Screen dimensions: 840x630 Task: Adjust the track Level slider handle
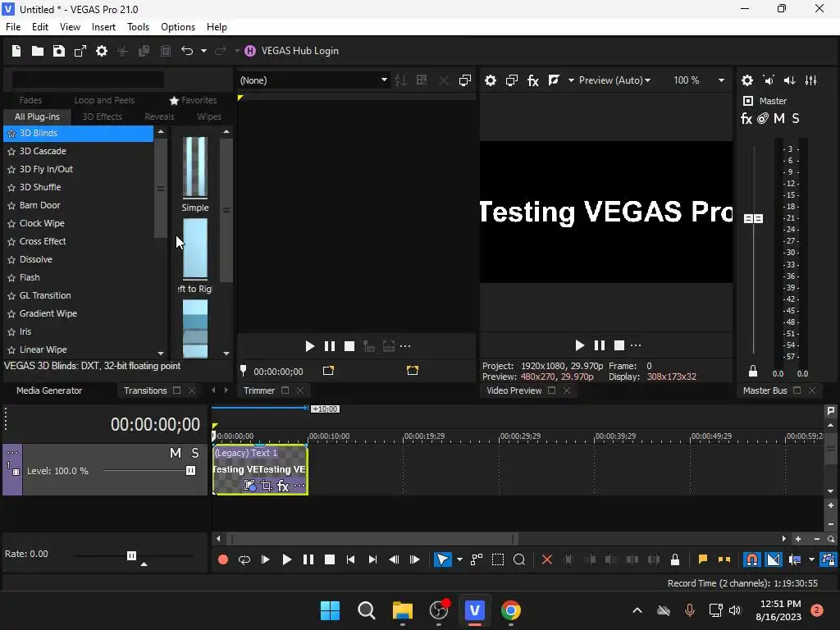(190, 470)
